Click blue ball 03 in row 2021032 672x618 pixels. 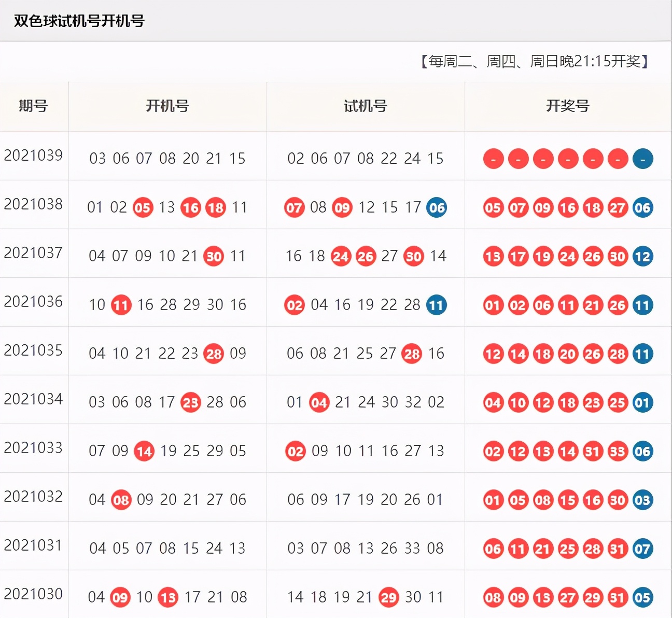(x=642, y=500)
